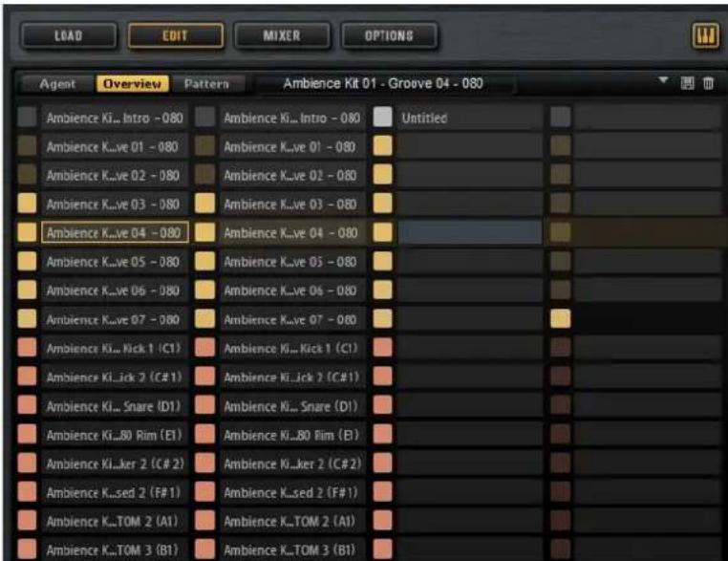Select first column Ambience Ki..80 Rim (E1)
728x561 pixels.
pyautogui.click(x=115, y=435)
